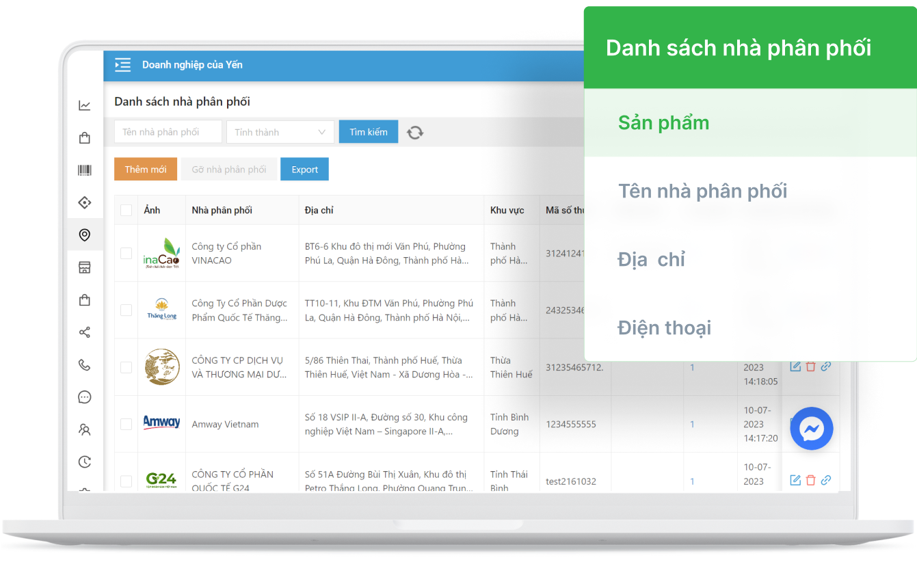917x588 pixels.
Task: Click the Tìm kiếm search button
Action: [x=369, y=132]
